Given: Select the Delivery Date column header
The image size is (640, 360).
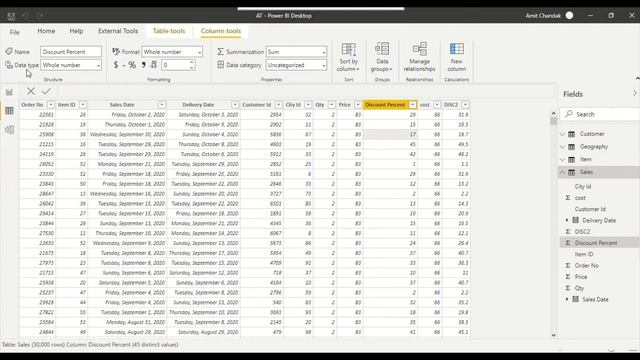Looking at the screenshot, I should [198, 105].
